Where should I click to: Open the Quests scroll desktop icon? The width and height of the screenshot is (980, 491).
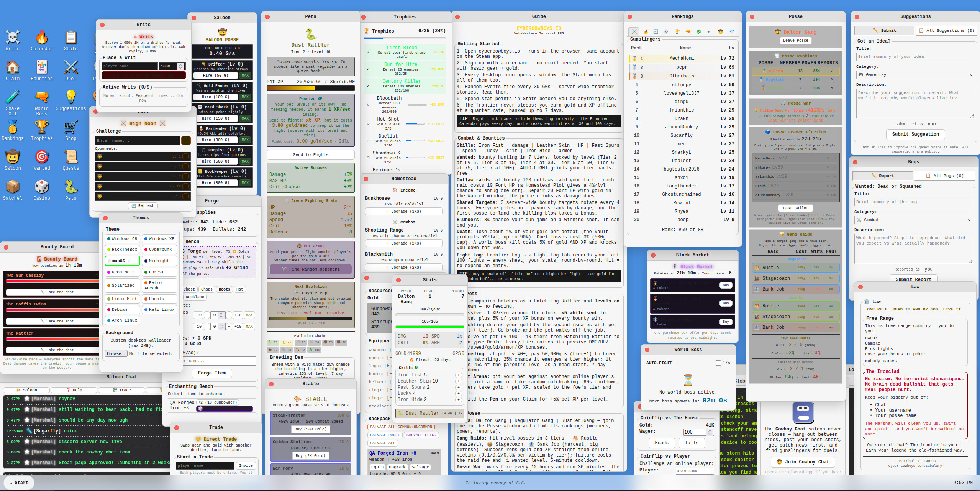pyautogui.click(x=71, y=160)
